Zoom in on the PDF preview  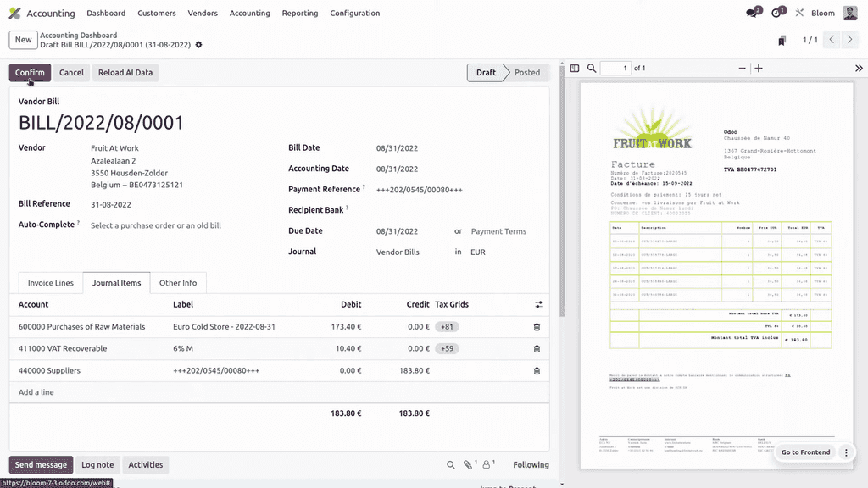759,69
